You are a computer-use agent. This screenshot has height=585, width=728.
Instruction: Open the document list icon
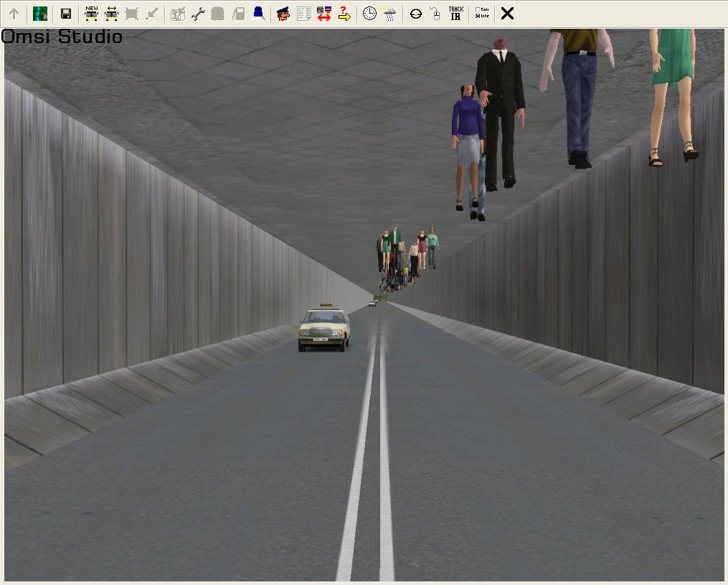pyautogui.click(x=304, y=13)
